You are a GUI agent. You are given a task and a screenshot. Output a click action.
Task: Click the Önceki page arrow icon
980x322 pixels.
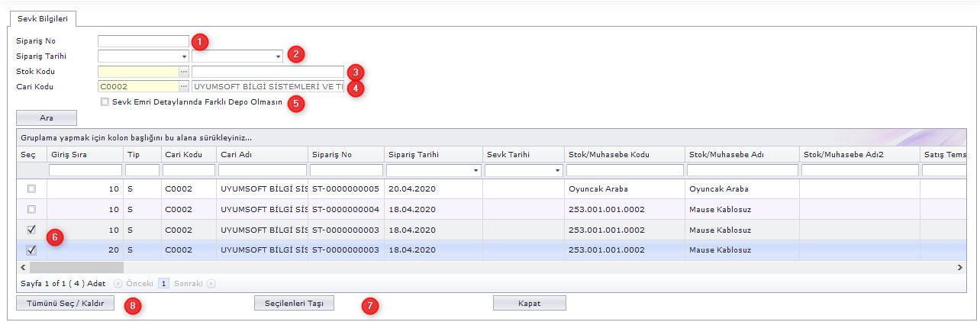pyautogui.click(x=118, y=283)
